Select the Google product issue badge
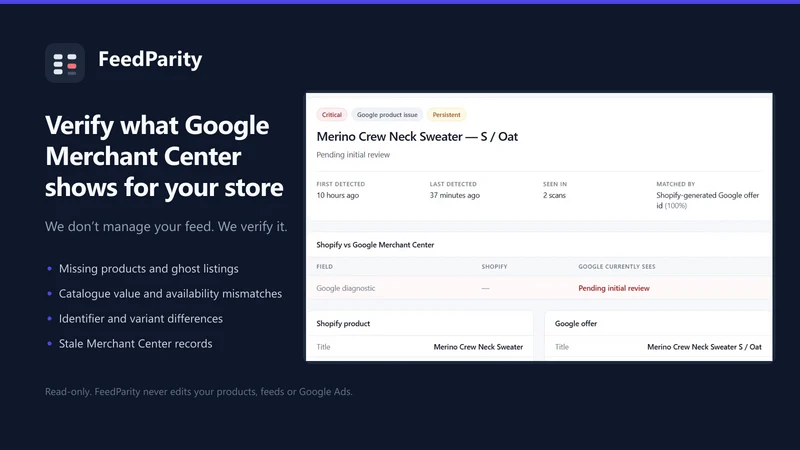The width and height of the screenshot is (800, 450). click(x=387, y=115)
